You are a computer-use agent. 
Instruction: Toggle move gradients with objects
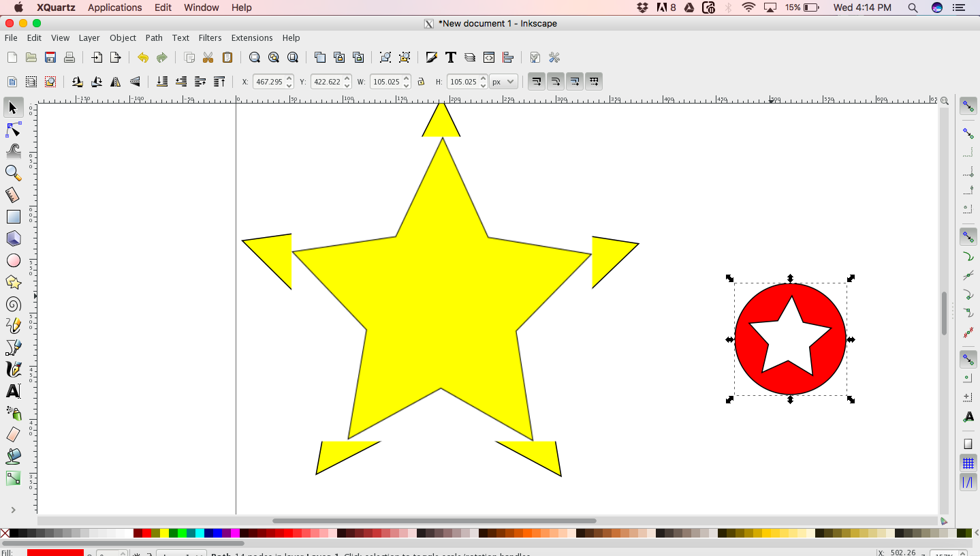tap(575, 82)
